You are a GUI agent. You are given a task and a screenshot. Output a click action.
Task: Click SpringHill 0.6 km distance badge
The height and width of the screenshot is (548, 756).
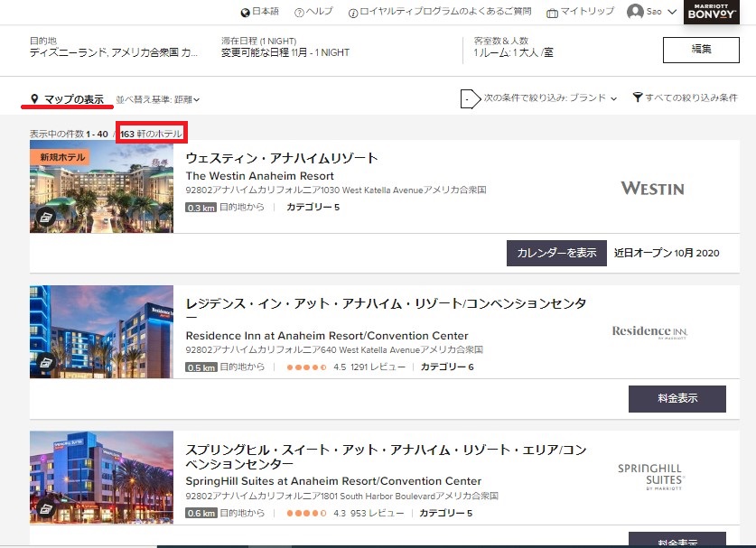pyautogui.click(x=201, y=514)
